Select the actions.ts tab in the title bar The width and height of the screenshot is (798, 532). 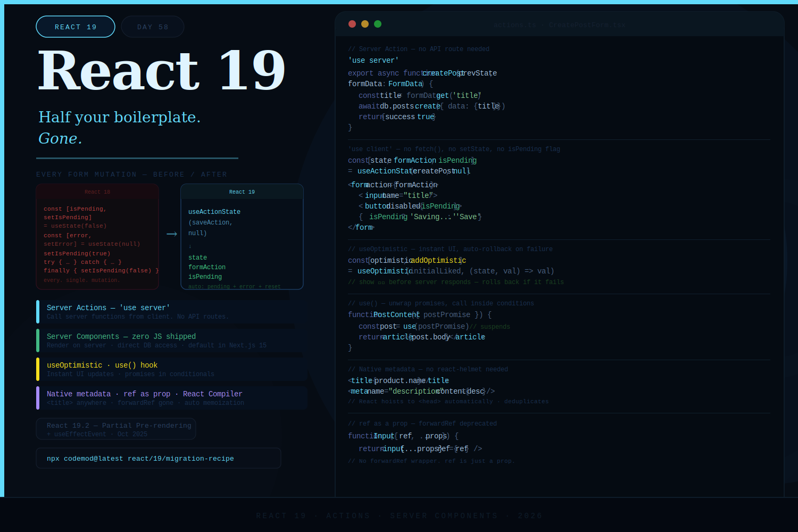point(514,24)
